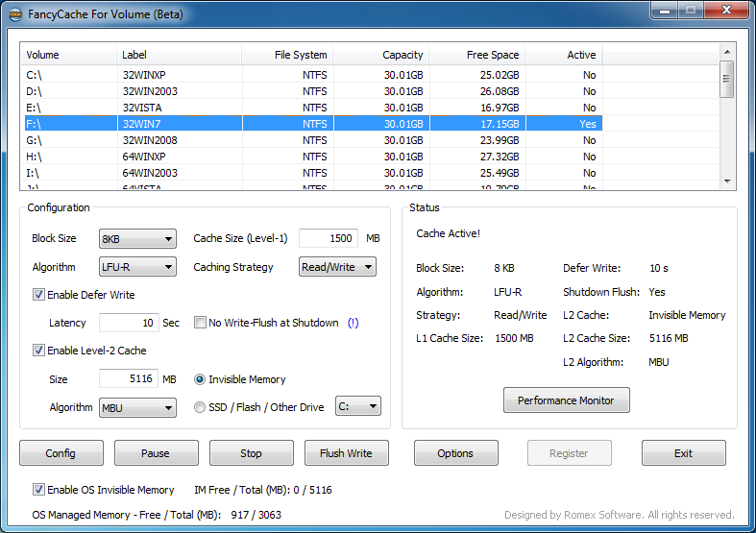This screenshot has height=533, width=756.
Task: Expand the LFU-R Algorithm dropdown
Action: pos(137,267)
